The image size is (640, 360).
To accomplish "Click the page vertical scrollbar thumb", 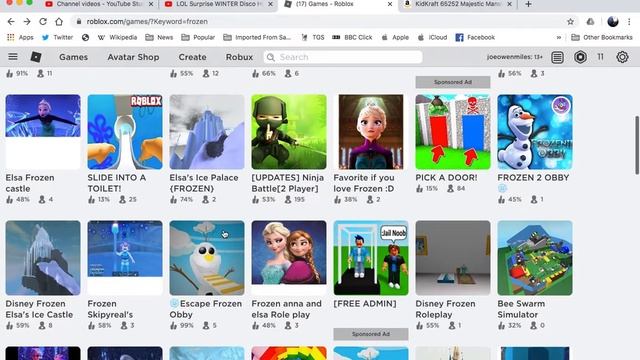I will click(637, 145).
